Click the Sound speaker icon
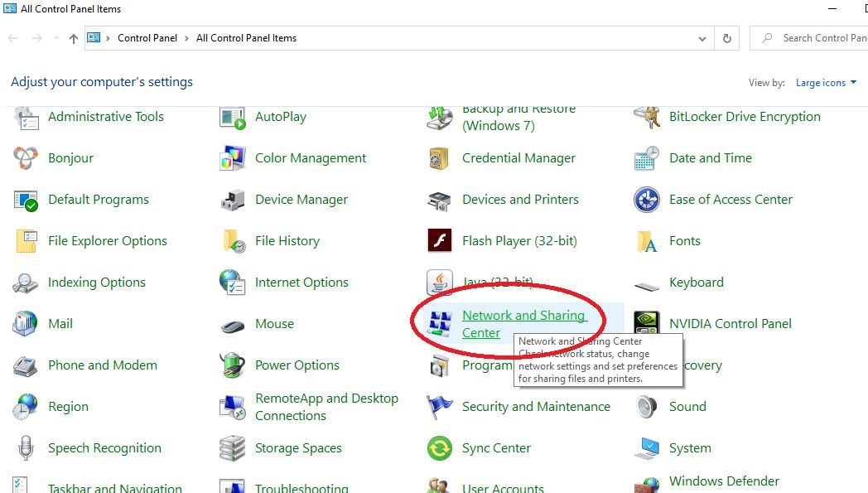868x493 pixels. [x=646, y=407]
